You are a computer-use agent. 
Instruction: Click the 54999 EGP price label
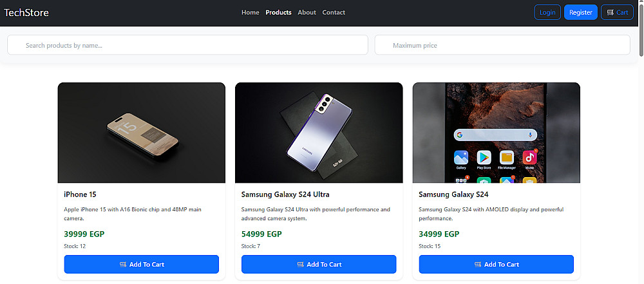[x=261, y=234]
